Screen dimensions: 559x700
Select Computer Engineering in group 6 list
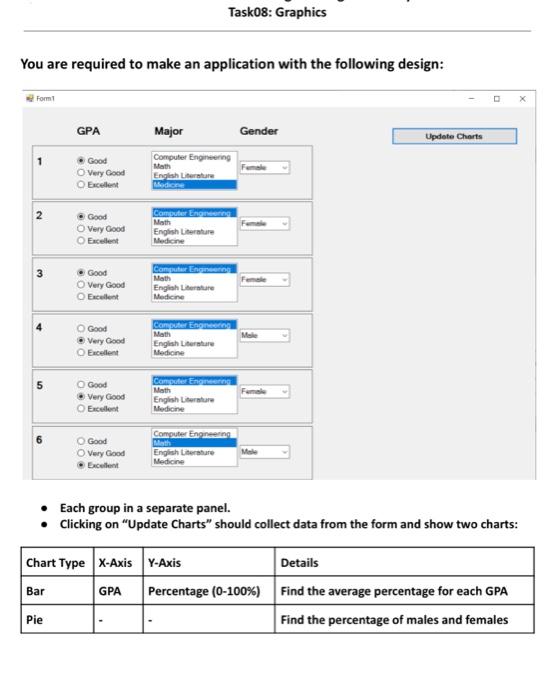pos(194,433)
